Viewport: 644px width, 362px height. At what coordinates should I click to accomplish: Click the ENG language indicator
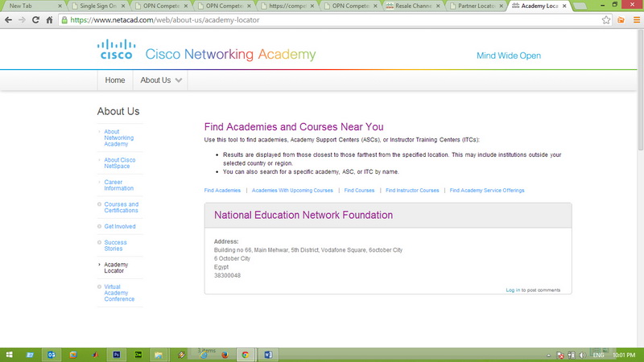pos(598,355)
